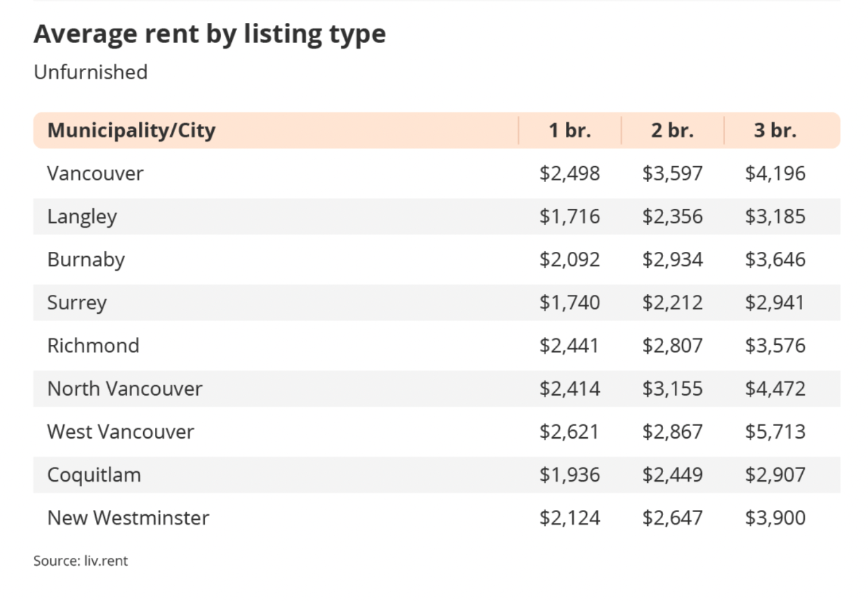This screenshot has width=868, height=601.
Task: Click Vancouver's $2,498 one-bedroom value
Action: coord(569,173)
